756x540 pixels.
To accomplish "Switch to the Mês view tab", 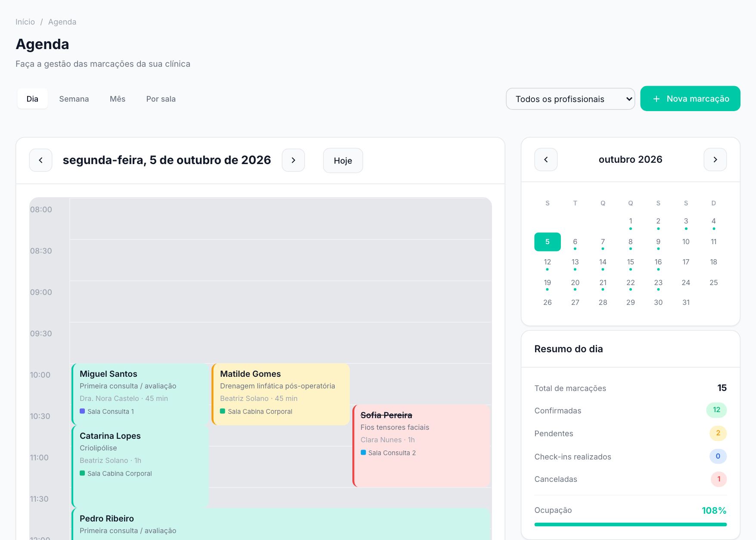I will (118, 99).
